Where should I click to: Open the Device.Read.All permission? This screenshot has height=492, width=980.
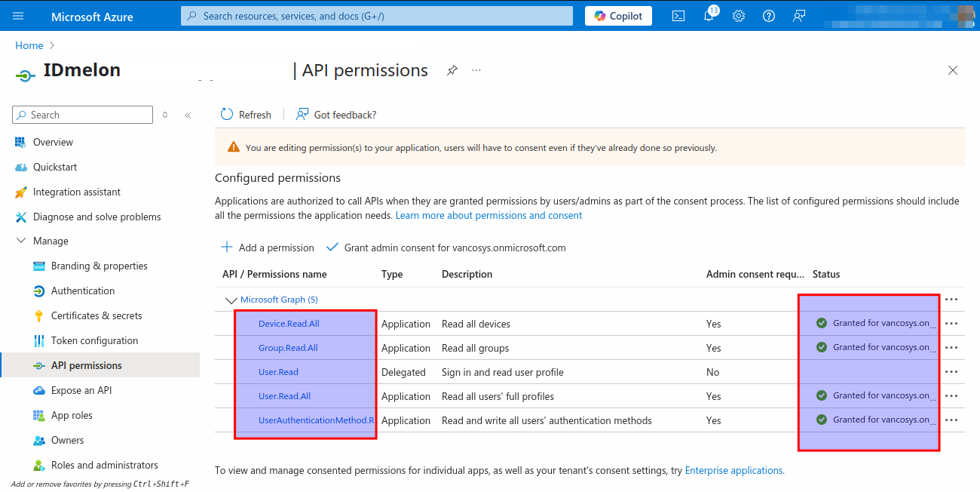tap(289, 324)
